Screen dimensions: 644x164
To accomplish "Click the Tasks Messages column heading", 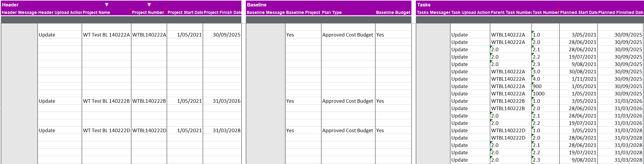I will 433,12.
